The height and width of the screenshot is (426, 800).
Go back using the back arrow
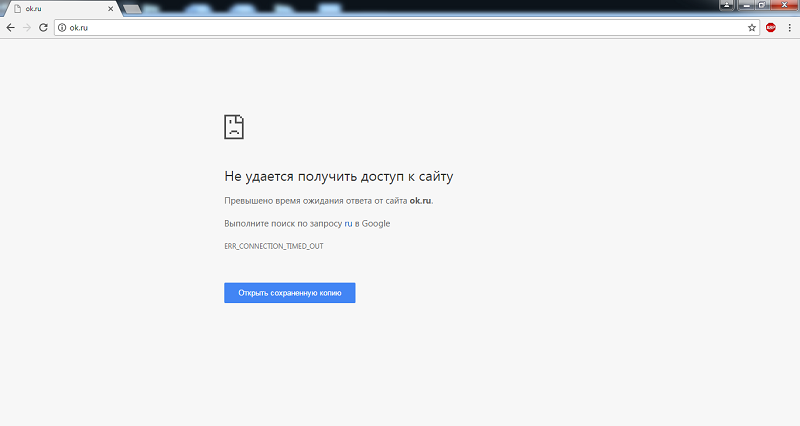(10, 28)
